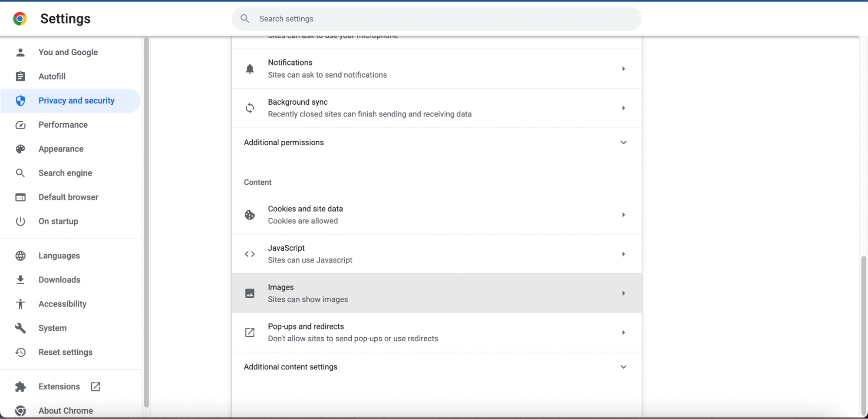Click the Pop-ups and redirects icon

[x=250, y=333]
